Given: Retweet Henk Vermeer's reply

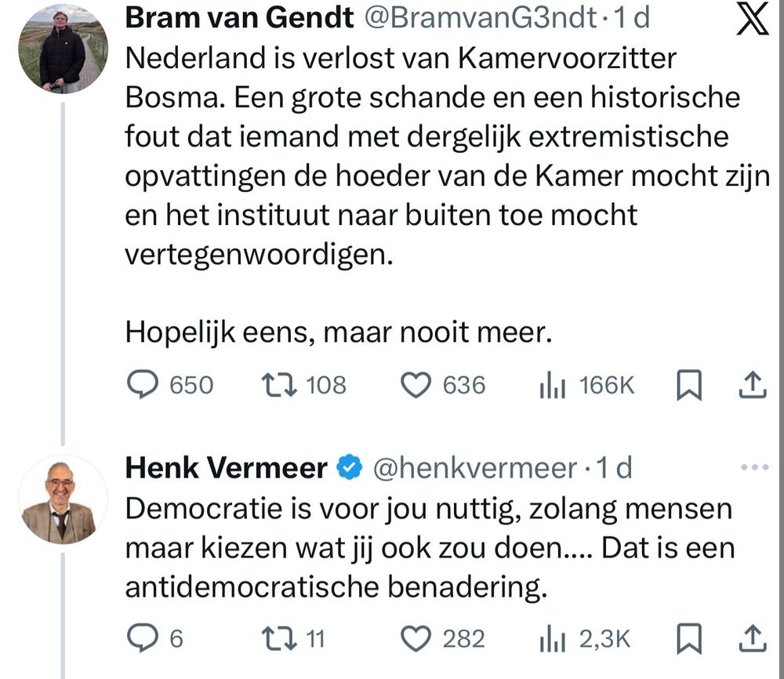Looking at the screenshot, I should click(x=275, y=639).
